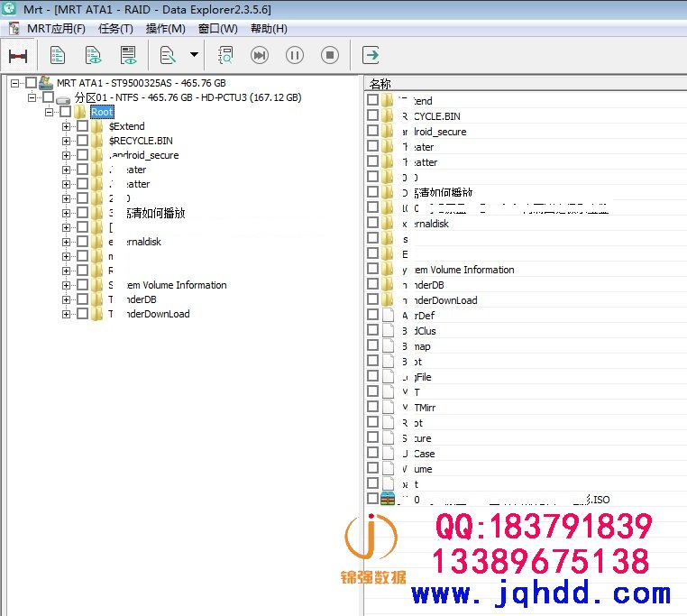The height and width of the screenshot is (616, 687).
Task: Open the MRT应用(F) menu
Action: (x=56, y=29)
